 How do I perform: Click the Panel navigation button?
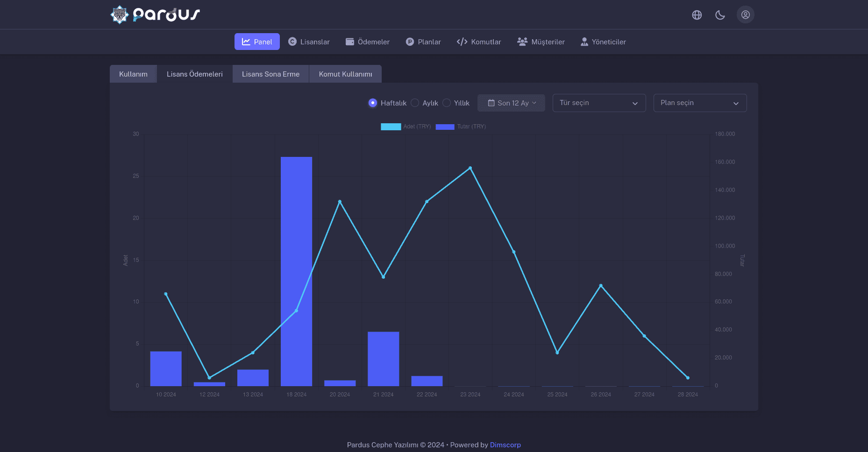point(257,42)
